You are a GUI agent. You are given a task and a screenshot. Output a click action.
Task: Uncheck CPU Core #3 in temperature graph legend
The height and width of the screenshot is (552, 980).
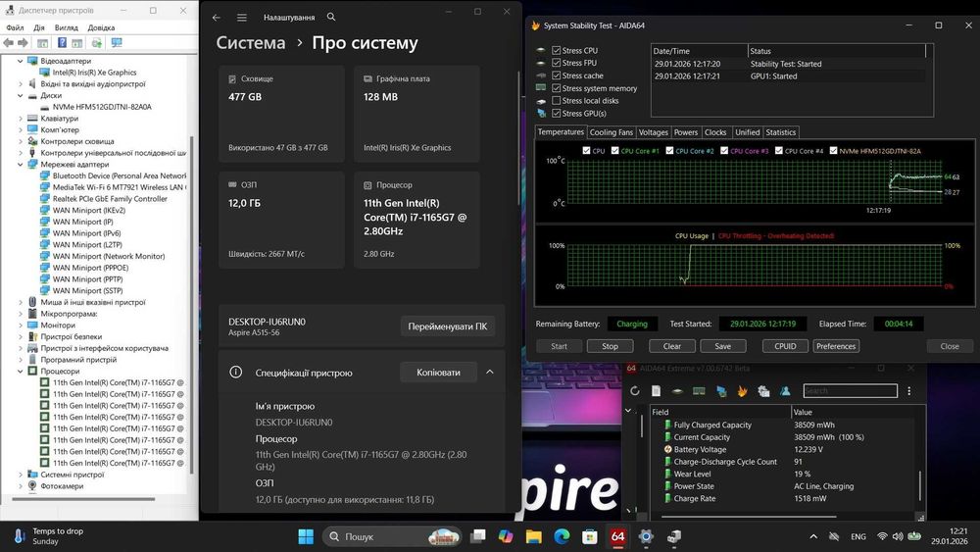pos(724,151)
